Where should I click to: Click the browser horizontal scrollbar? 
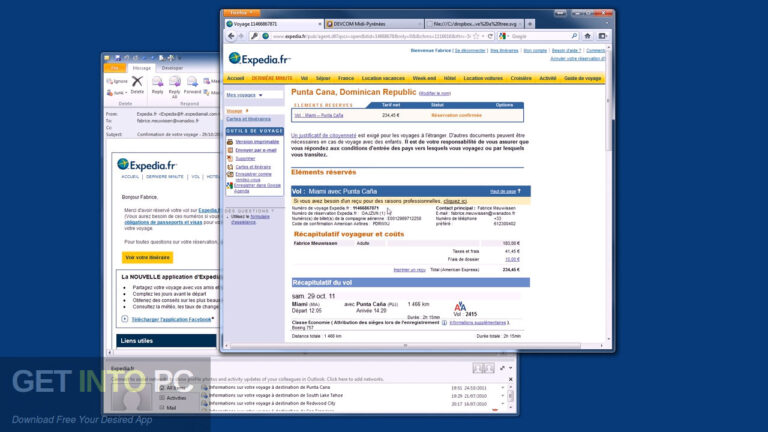pyautogui.click(x=405, y=346)
